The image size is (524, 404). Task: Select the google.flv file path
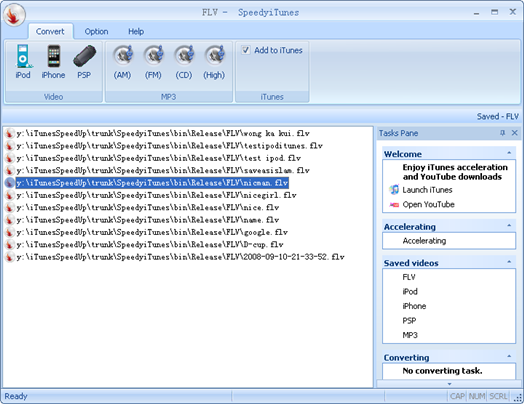[152, 233]
